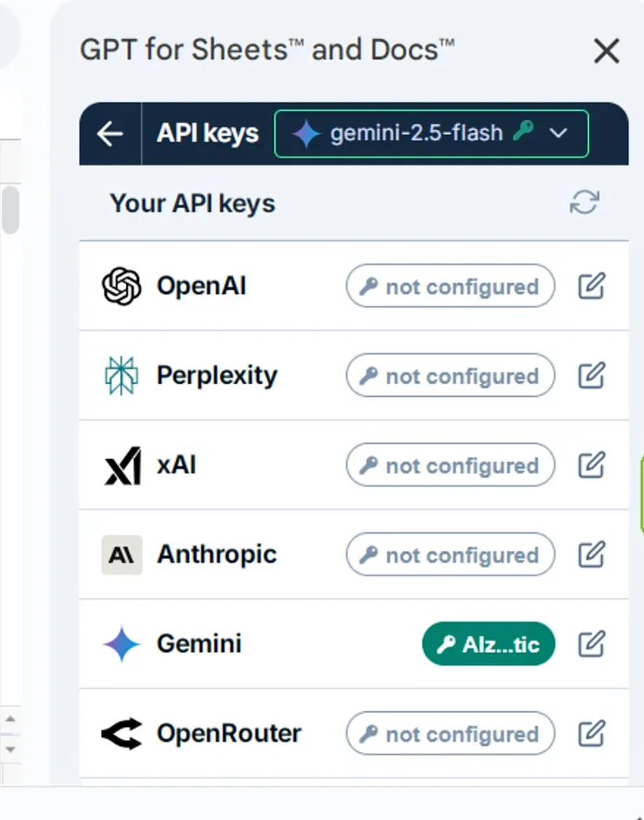Edit the Perplexity API key
Image resolution: width=644 pixels, height=820 pixels.
tap(592, 375)
